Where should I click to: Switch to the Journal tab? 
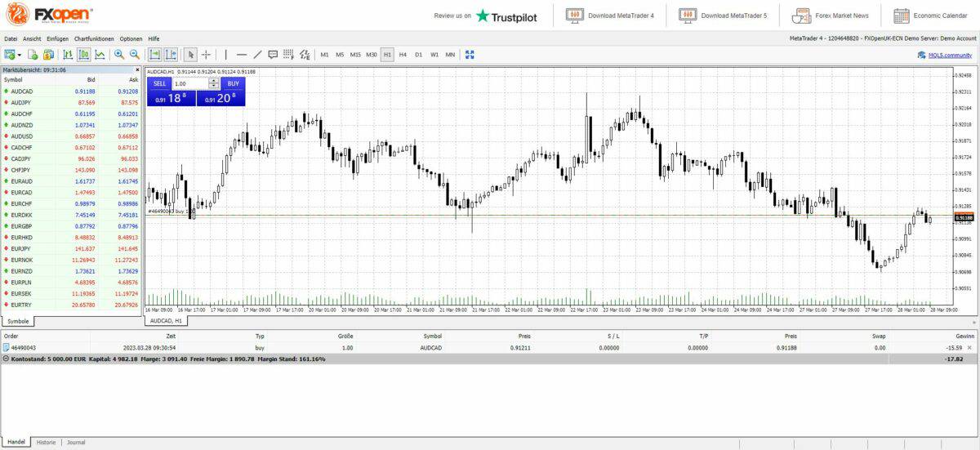tap(76, 442)
